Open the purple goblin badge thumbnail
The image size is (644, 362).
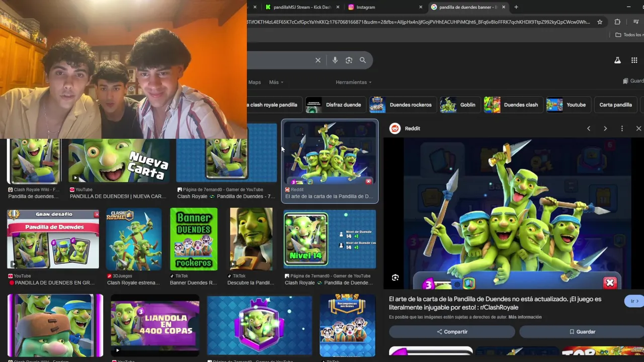click(x=260, y=326)
